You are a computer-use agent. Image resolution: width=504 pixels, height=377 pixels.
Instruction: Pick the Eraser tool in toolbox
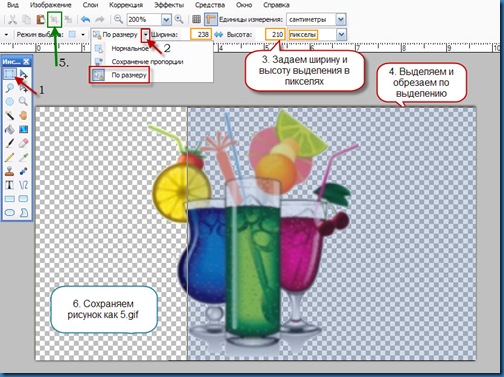pos(23,143)
